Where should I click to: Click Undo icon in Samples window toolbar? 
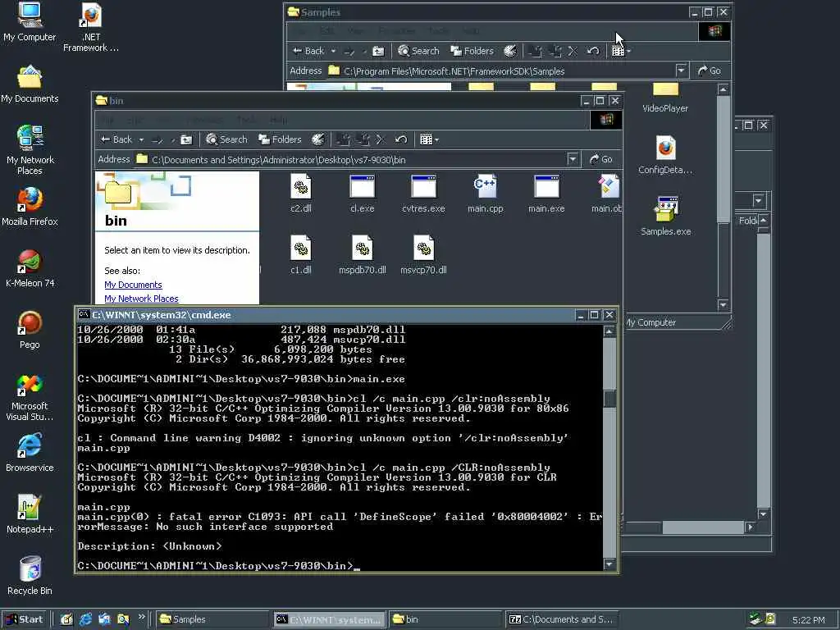592,51
